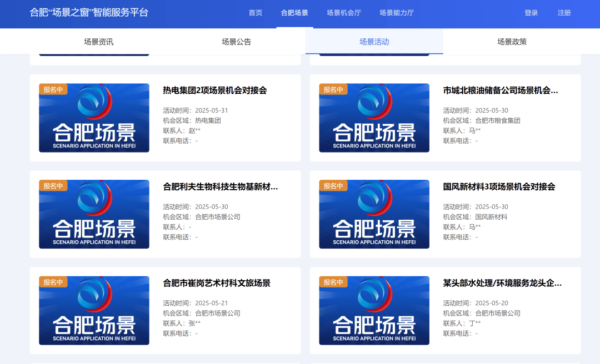The image size is (600, 364).
Task: Switch to the 场景资讯 tab
Action: point(98,42)
